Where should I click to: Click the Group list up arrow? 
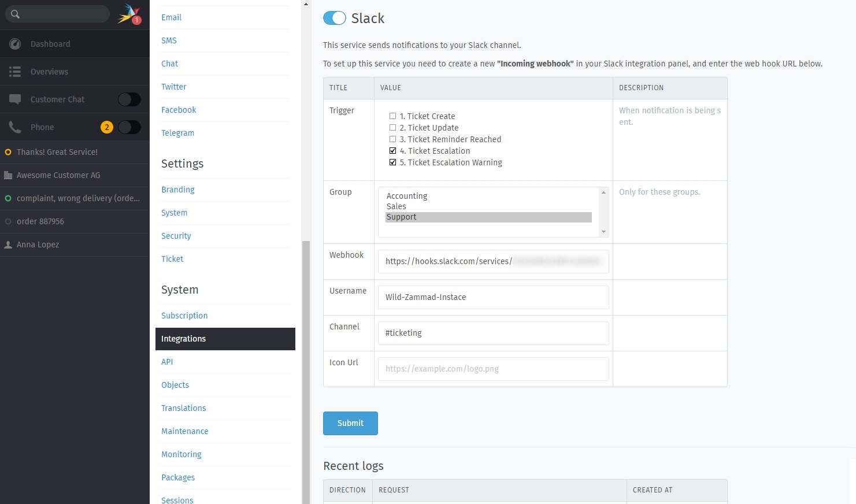(603, 192)
